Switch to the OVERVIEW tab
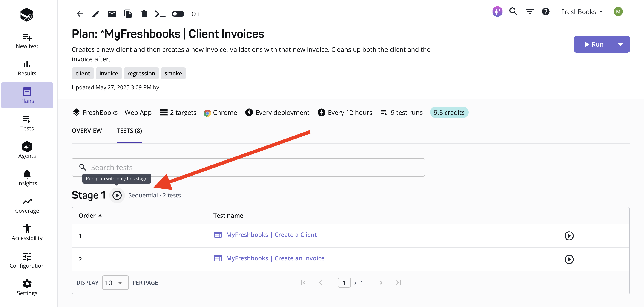This screenshot has width=644, height=307. 87,131
